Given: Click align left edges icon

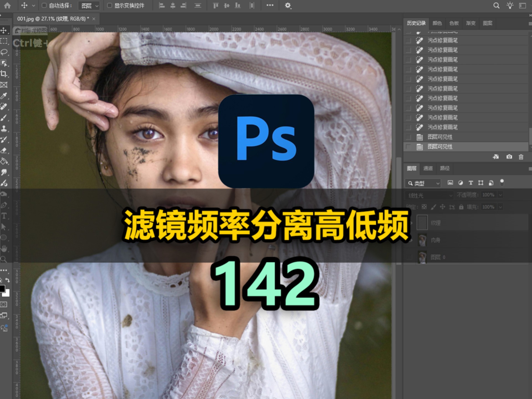Looking at the screenshot, I should (x=162, y=6).
